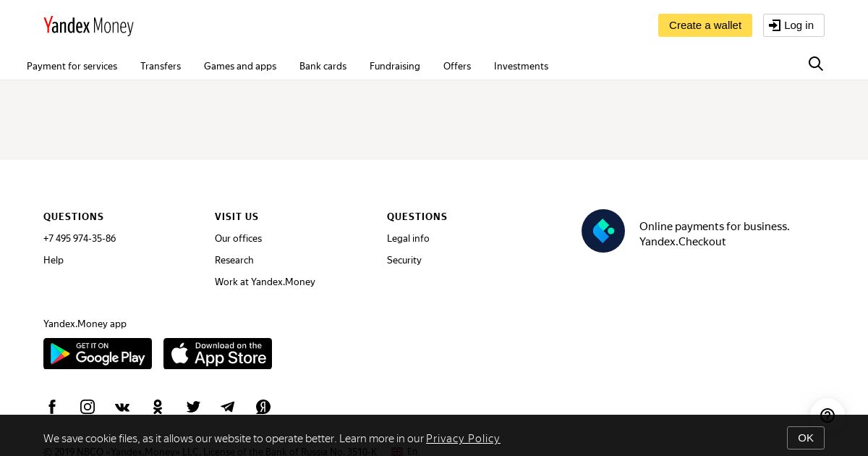Click the Yandex.Checkout round logo
This screenshot has width=868, height=456.
click(603, 231)
